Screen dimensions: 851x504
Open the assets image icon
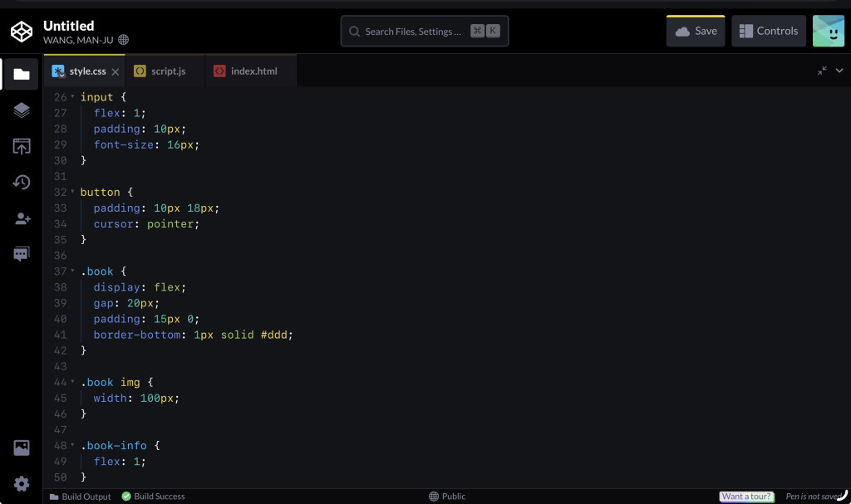(21, 448)
